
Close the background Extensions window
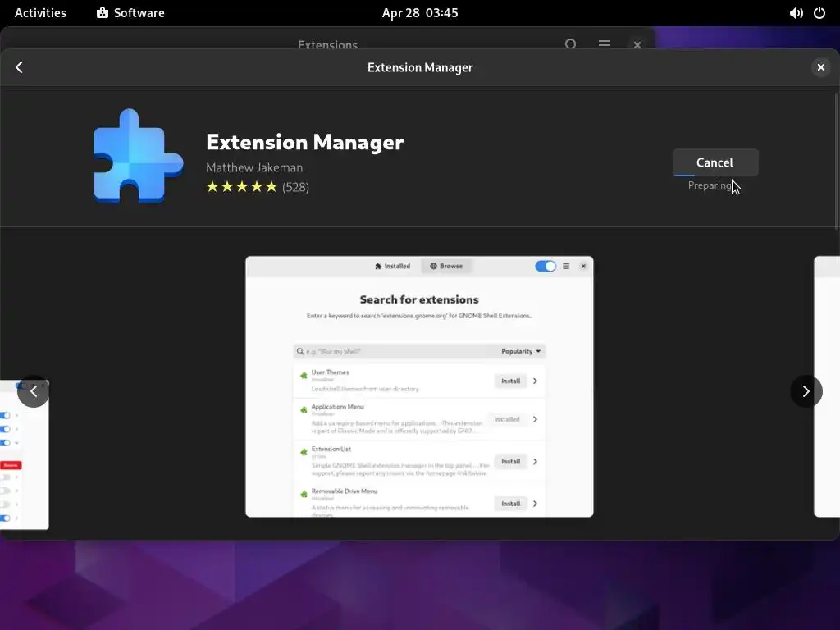(637, 45)
